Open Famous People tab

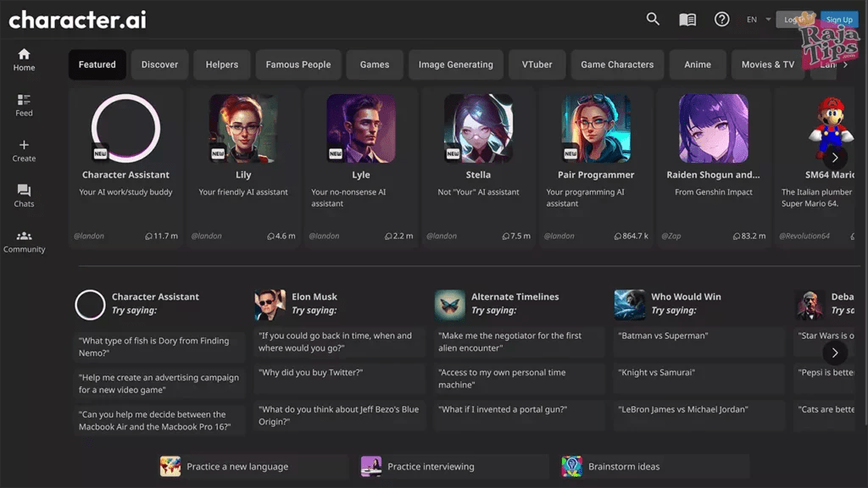(x=298, y=64)
